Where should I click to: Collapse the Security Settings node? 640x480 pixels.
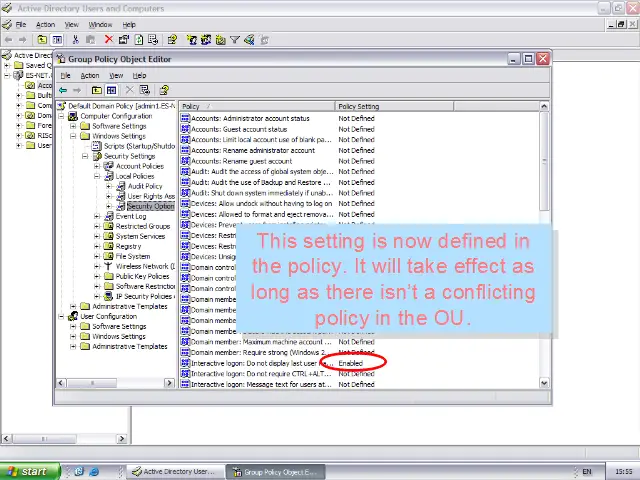pyautogui.click(x=85, y=156)
